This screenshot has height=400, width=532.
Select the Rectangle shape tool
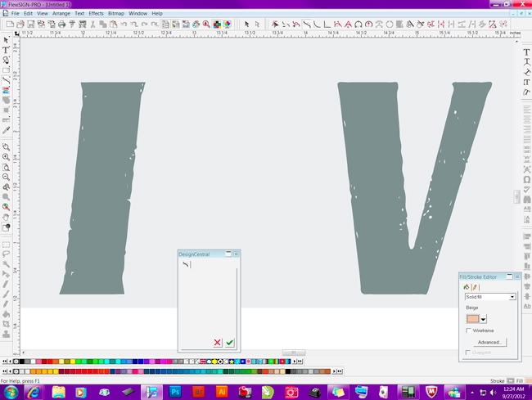[6, 70]
